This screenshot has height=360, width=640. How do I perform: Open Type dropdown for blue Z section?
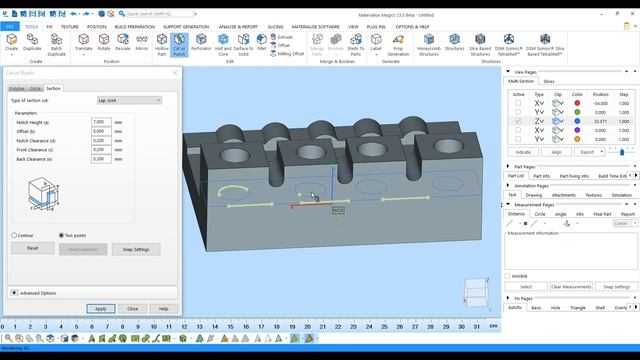539,121
